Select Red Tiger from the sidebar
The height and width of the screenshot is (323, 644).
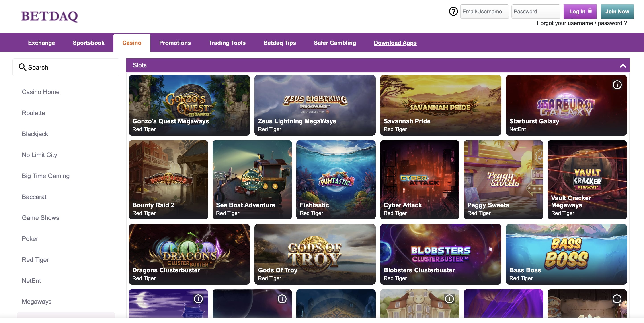35,260
